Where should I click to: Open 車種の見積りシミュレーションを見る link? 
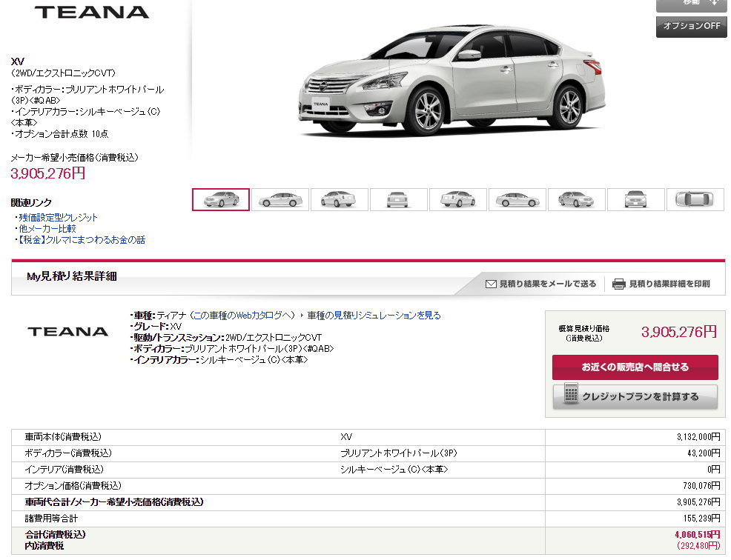[x=374, y=316]
